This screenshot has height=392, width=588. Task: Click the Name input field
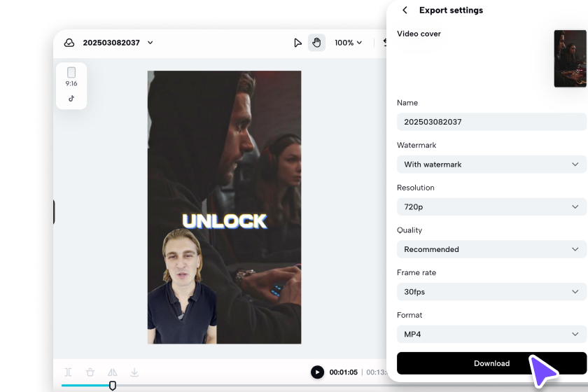tap(491, 122)
